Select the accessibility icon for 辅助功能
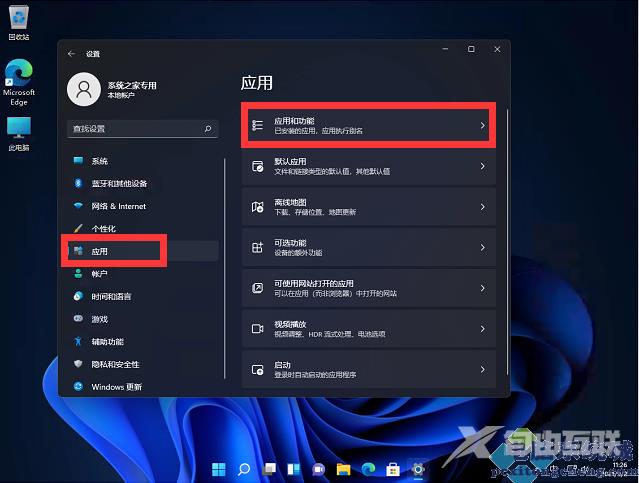The image size is (639, 483). pos(78,341)
